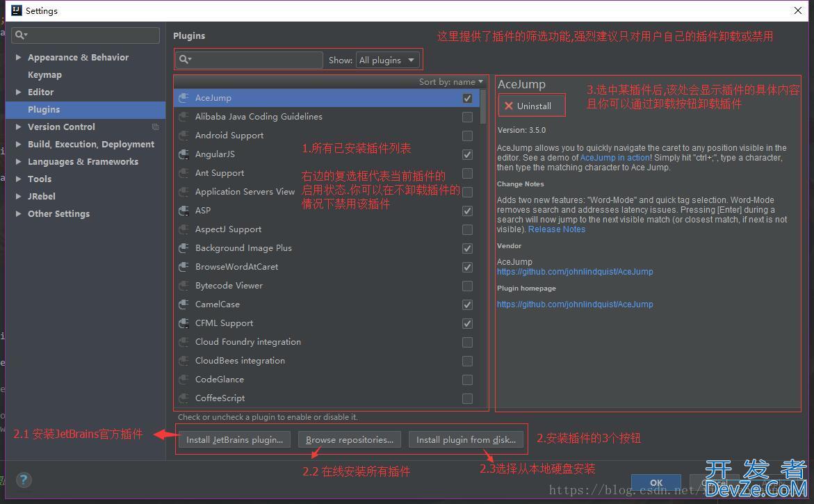The width and height of the screenshot is (814, 504).
Task: Close the Settings dialog window
Action: pyautogui.click(x=798, y=10)
